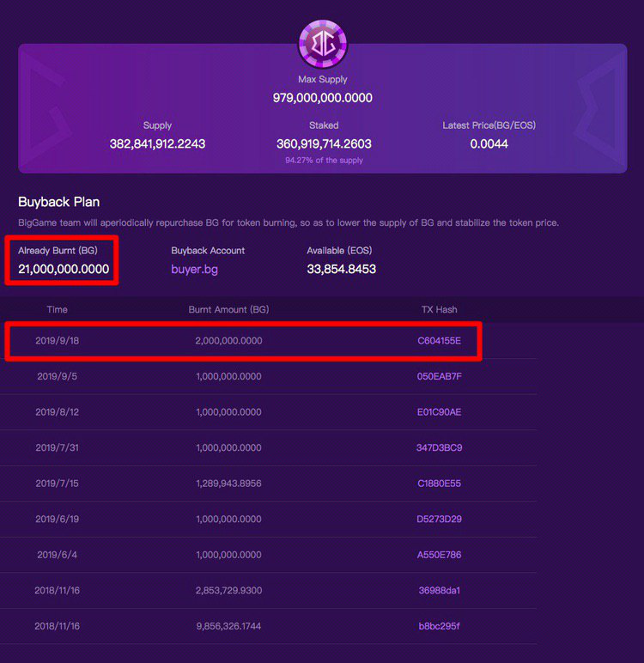Open transaction hash C1880E55
The height and width of the screenshot is (663, 644).
439,484
